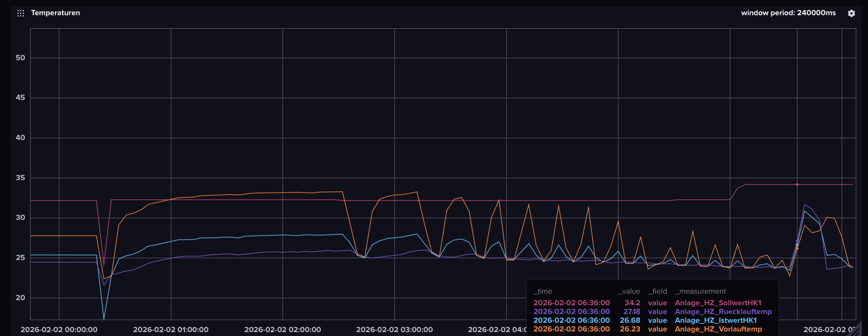This screenshot has width=868, height=336.
Task: Click the 2026-02-02 01:00:00 x-axis label
Action: coord(170,330)
